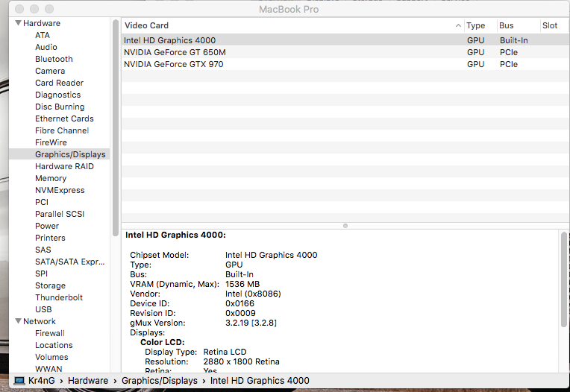
Task: Collapse the Hardware section triangle
Action: point(18,23)
